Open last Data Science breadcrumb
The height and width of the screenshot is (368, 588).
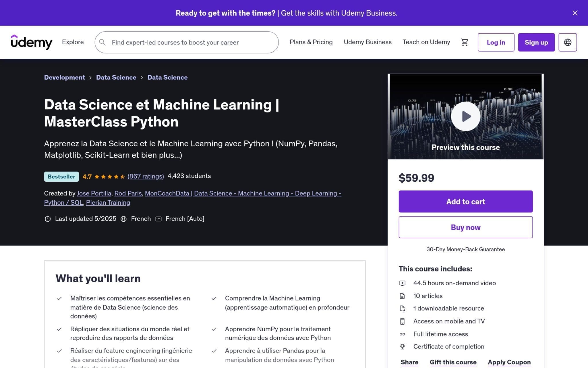(167, 77)
